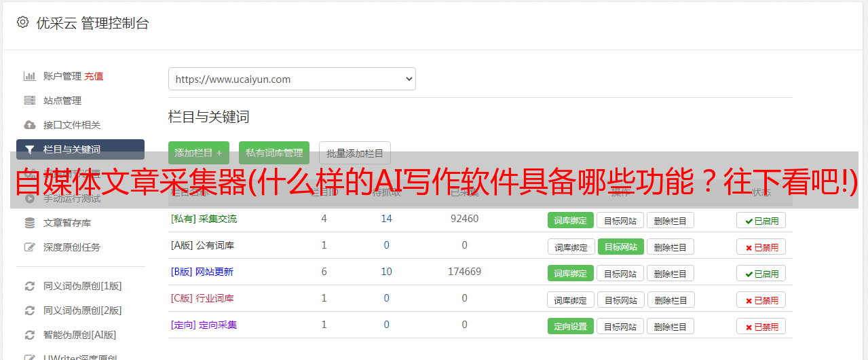This screenshot has height=360, width=868.
Task: Click pending count 14 in 采集交流 row
Action: [x=387, y=219]
